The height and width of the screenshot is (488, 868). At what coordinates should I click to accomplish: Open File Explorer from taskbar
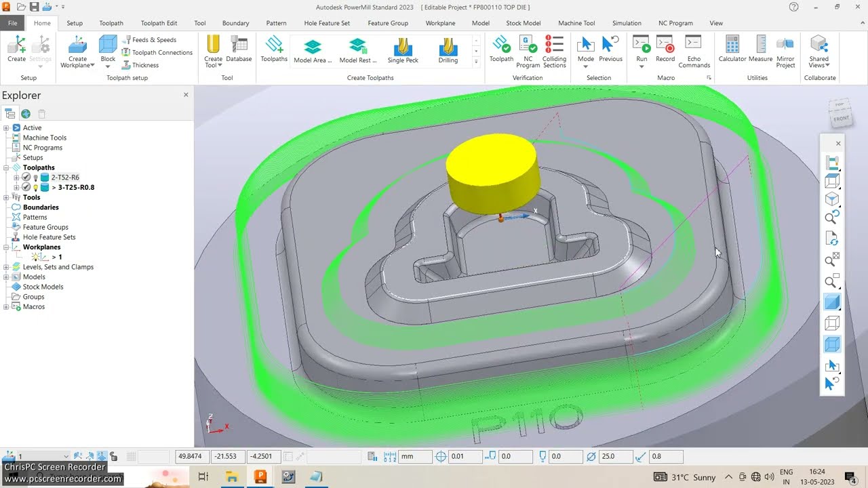(x=232, y=477)
